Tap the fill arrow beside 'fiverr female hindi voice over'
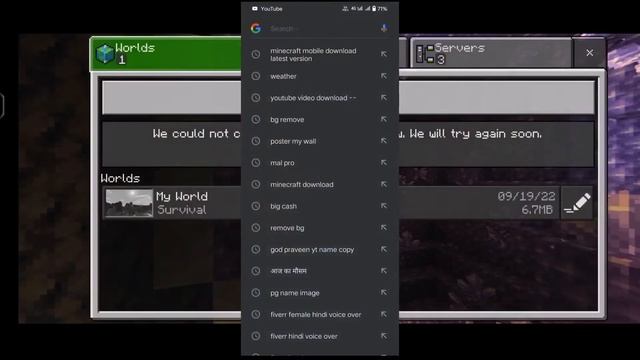Image resolution: width=640 pixels, height=360 pixels. (384, 314)
